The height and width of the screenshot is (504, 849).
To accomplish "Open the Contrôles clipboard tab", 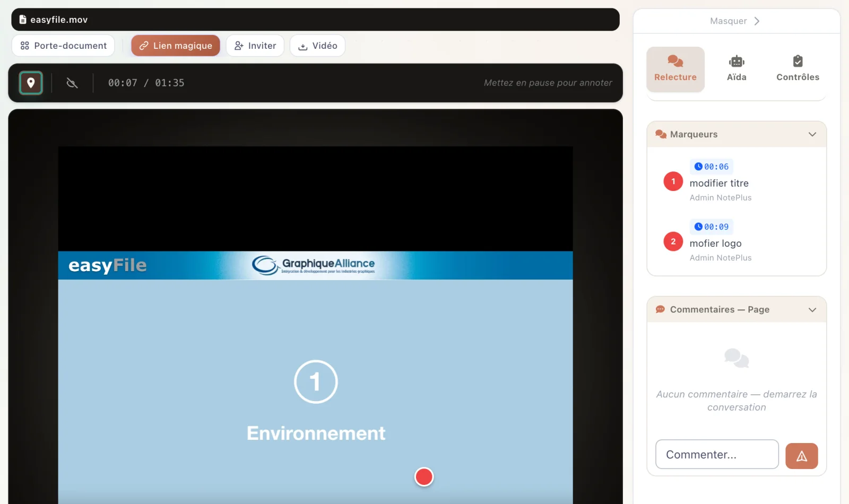I will coord(798,69).
